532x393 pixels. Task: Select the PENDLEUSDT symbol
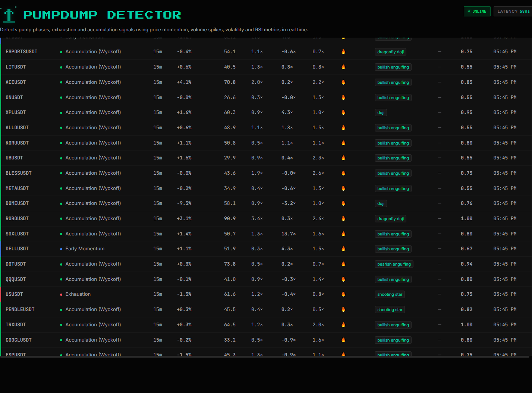(x=20, y=310)
